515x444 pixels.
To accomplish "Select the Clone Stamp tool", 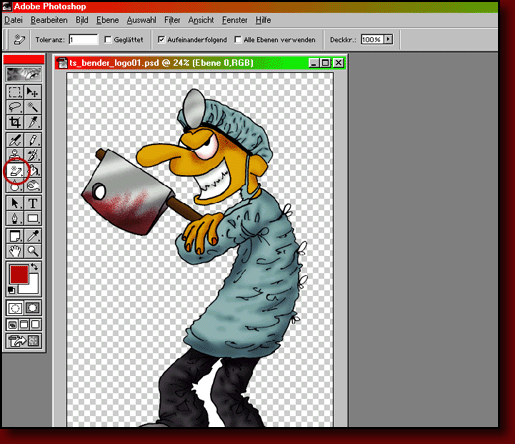I will 15,154.
